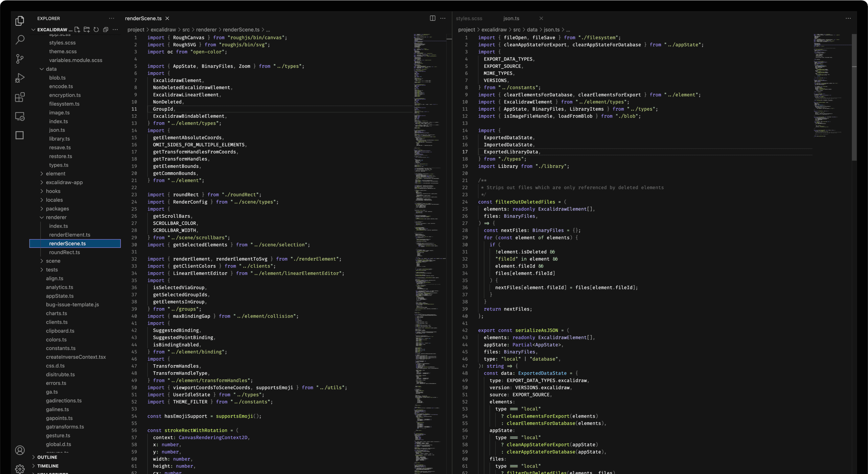Toggle the styles.scss tab close button
This screenshot has width=868, height=474.
[x=491, y=18]
